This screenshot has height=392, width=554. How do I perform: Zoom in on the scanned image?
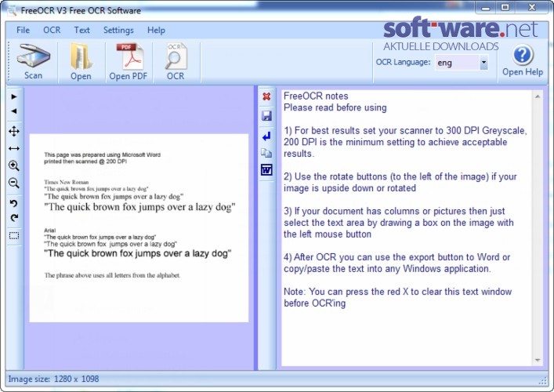tap(14, 165)
